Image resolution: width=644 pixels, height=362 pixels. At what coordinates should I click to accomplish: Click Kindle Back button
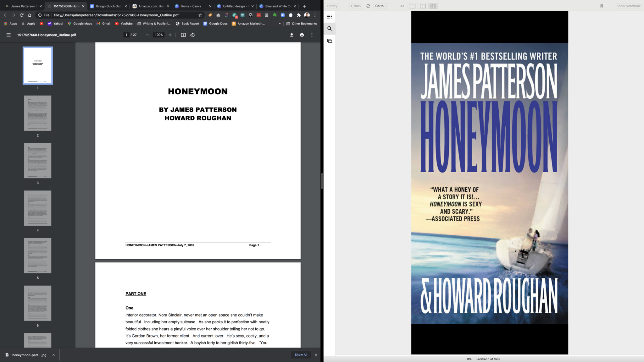[x=356, y=6]
